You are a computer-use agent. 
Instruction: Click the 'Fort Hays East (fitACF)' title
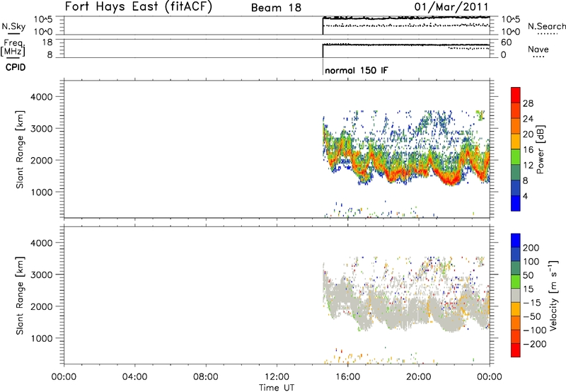(138, 6)
